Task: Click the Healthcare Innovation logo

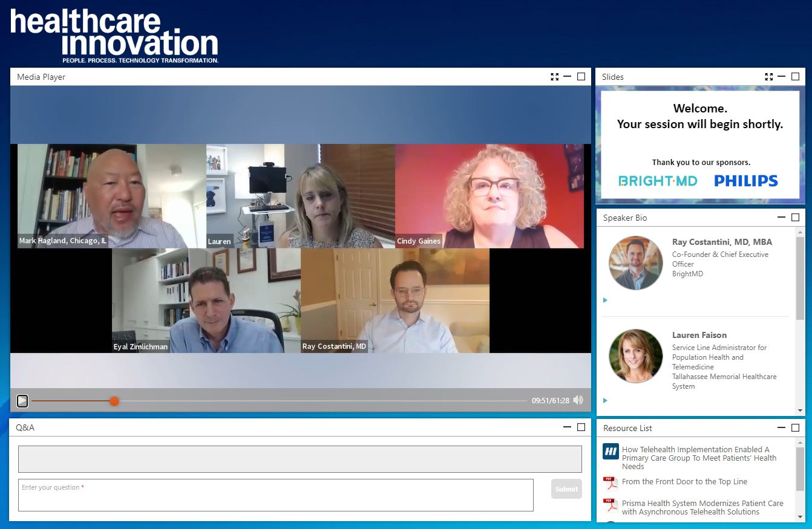Action: tap(114, 33)
